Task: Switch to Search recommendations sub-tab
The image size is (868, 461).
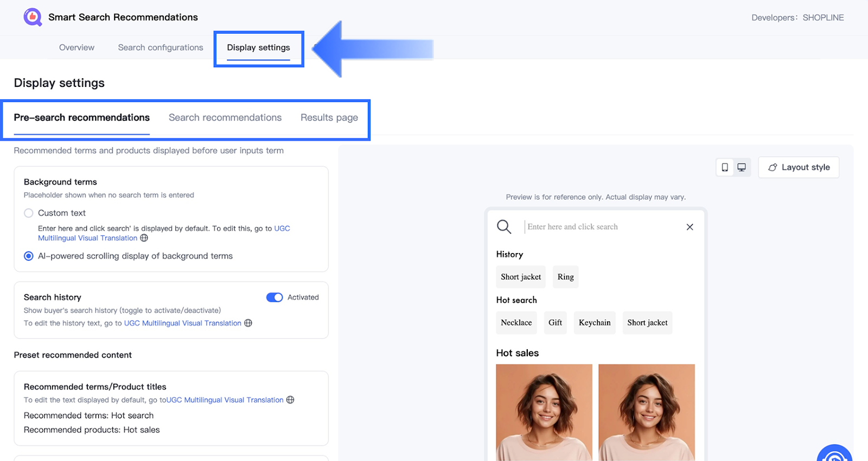Action: click(x=225, y=117)
